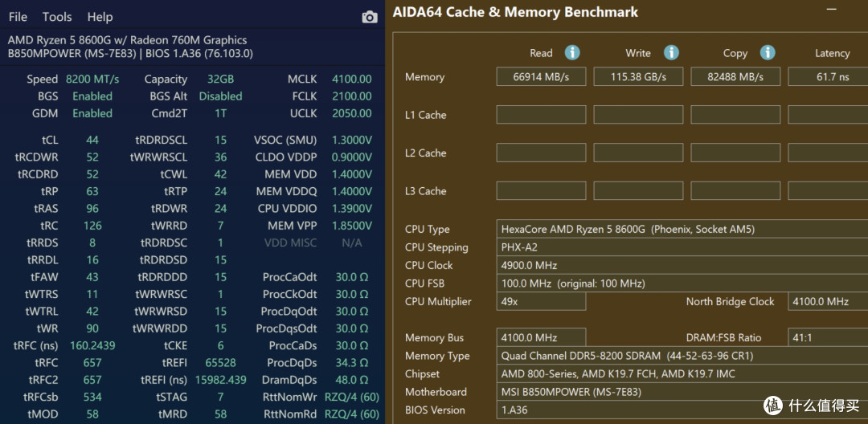Click the UCLK value 2050.00

[352, 113]
